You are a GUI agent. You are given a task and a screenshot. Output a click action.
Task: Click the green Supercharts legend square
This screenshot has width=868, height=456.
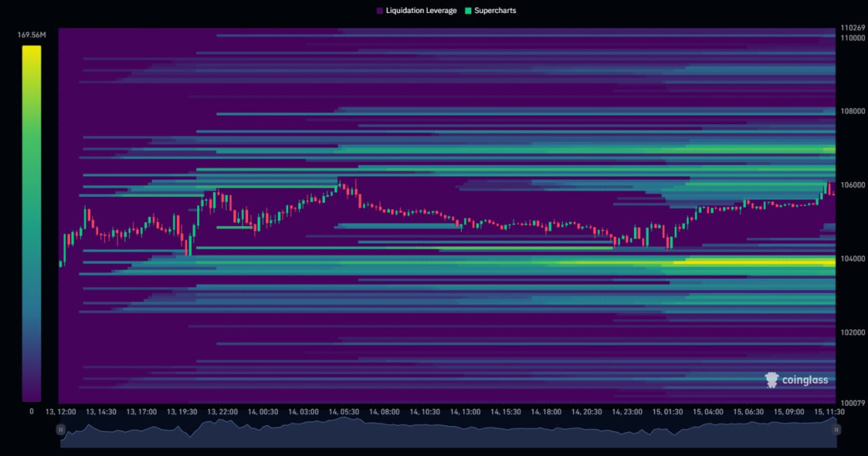pos(468,11)
